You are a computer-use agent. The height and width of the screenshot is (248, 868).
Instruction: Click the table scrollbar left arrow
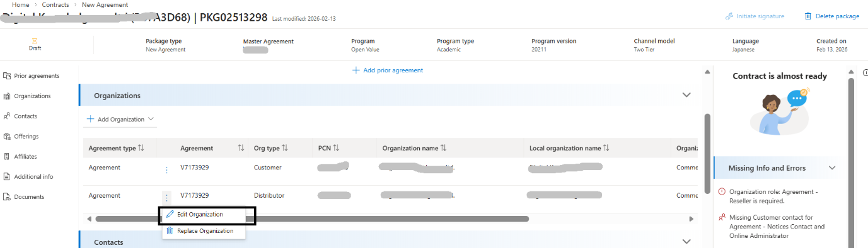(x=90, y=219)
